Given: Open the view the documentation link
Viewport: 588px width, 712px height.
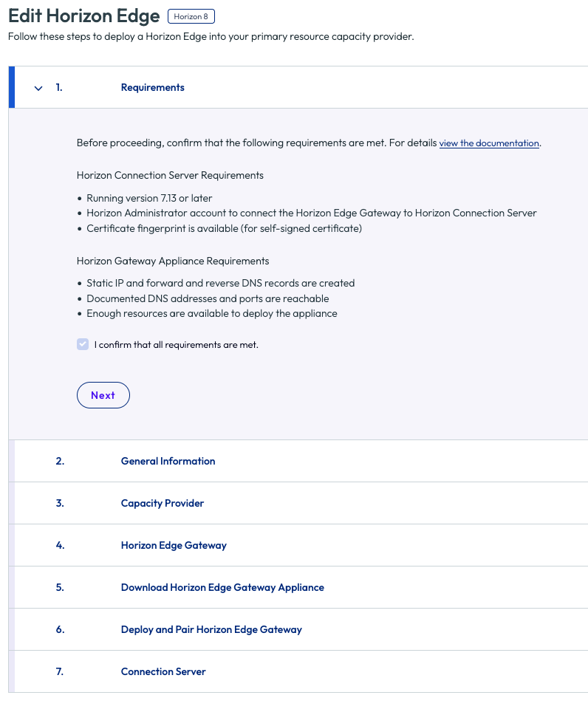Looking at the screenshot, I should tap(489, 143).
